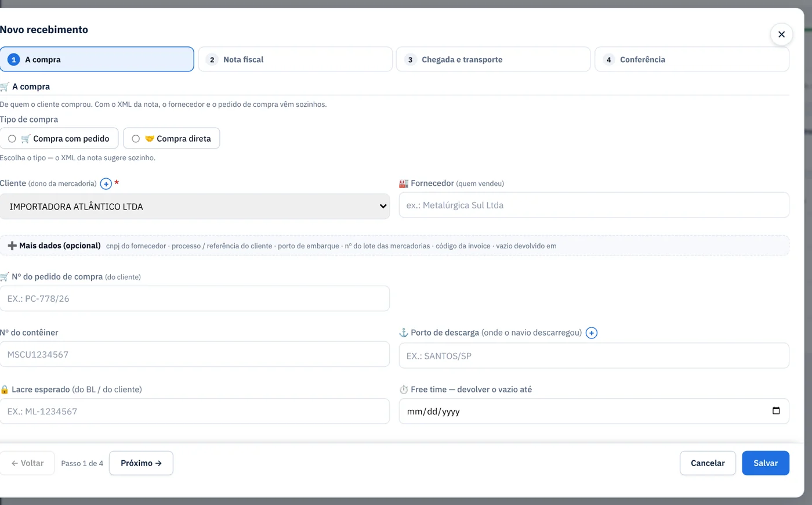Click the Próximo button
This screenshot has height=505, width=812.
[x=141, y=463]
